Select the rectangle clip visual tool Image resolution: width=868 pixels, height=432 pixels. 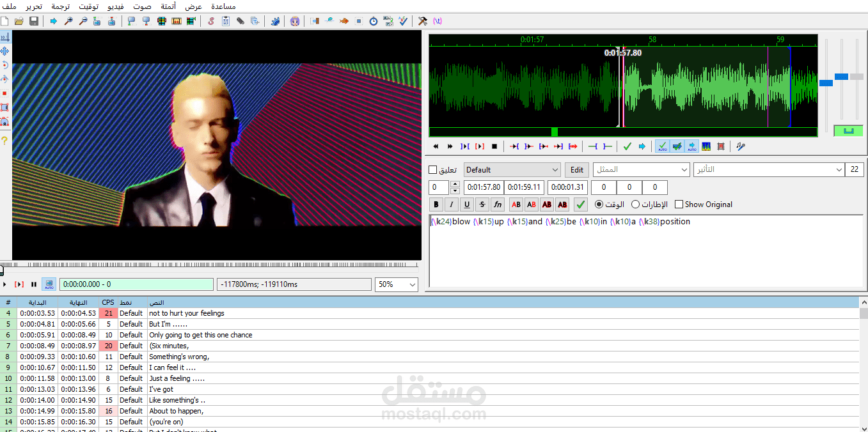pyautogui.click(x=4, y=107)
